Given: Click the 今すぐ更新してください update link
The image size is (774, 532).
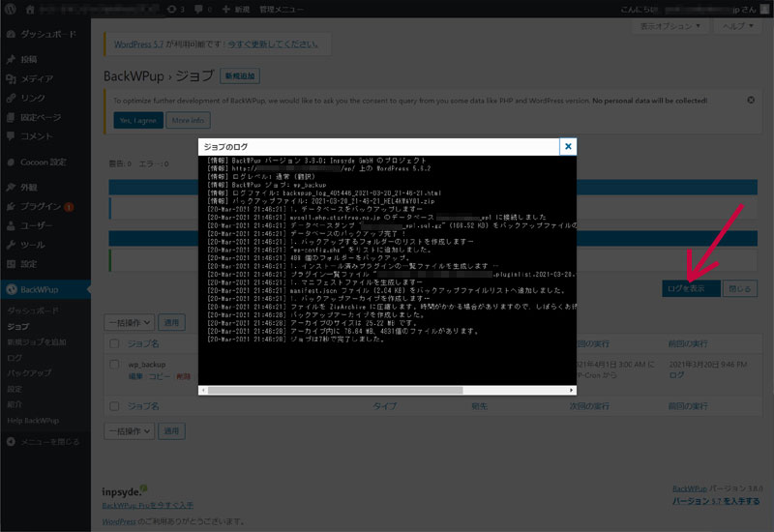Looking at the screenshot, I should 273,44.
